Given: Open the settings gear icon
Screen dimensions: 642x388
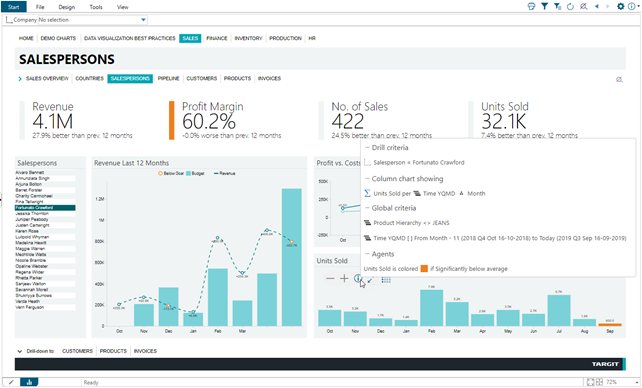Looking at the screenshot, I should click(621, 6).
